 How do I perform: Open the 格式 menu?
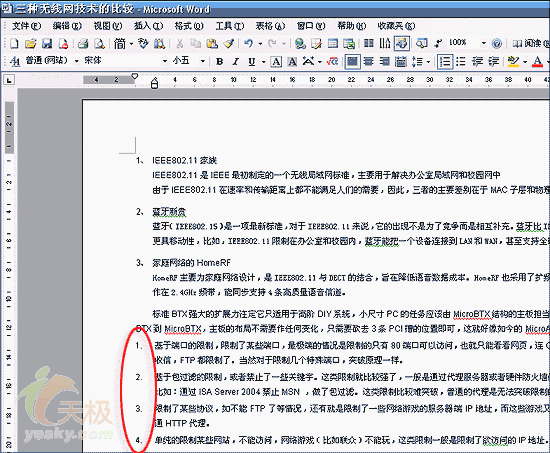pyautogui.click(x=189, y=26)
